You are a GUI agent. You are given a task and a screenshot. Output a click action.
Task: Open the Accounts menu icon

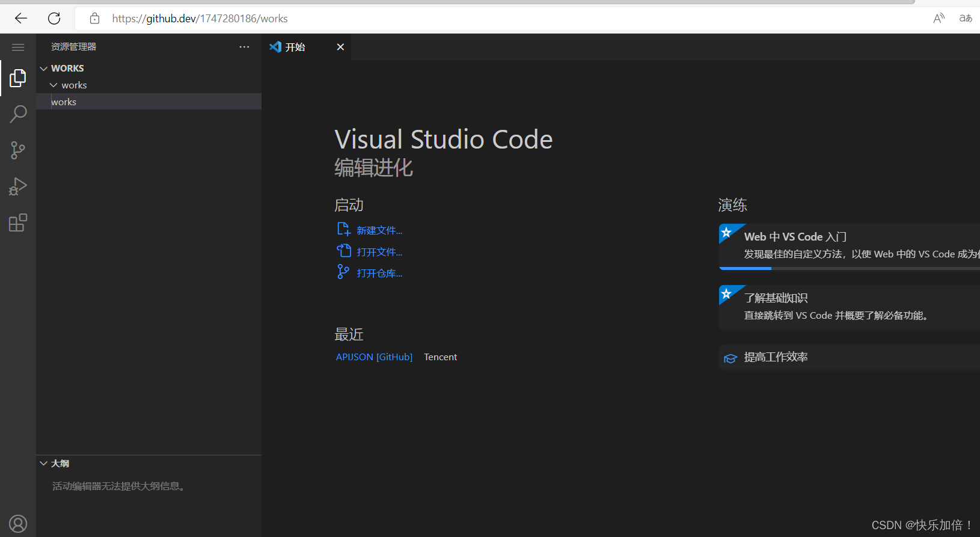[18, 524]
